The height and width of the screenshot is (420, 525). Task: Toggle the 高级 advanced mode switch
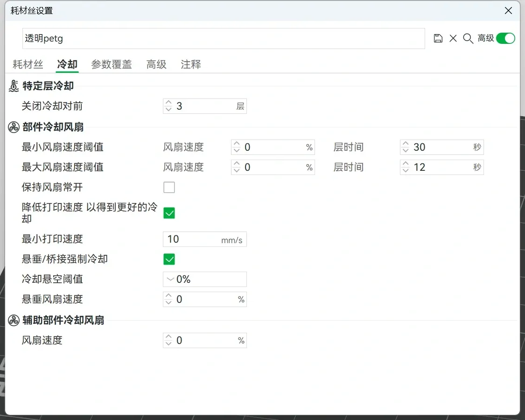coord(505,38)
